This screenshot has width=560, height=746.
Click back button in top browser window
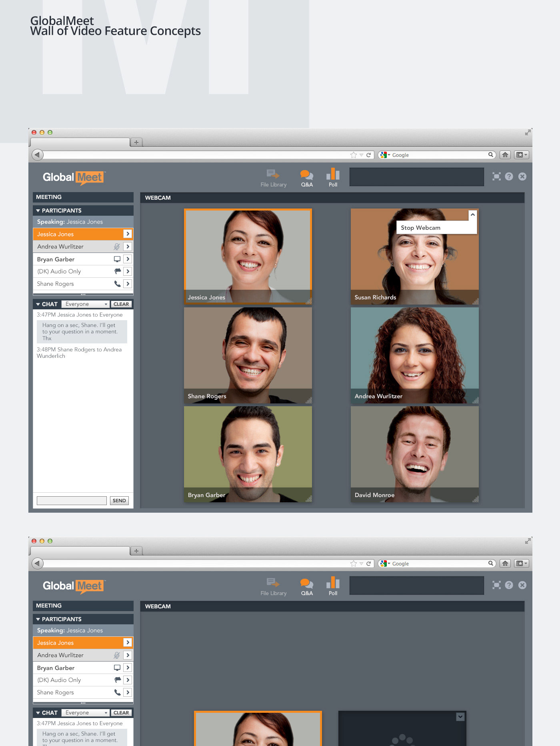(x=37, y=154)
